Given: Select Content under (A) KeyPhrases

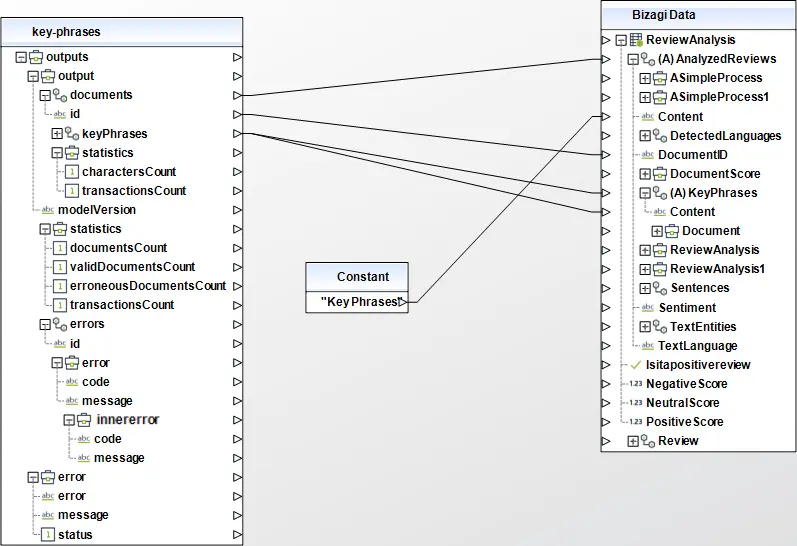Looking at the screenshot, I should click(692, 212).
